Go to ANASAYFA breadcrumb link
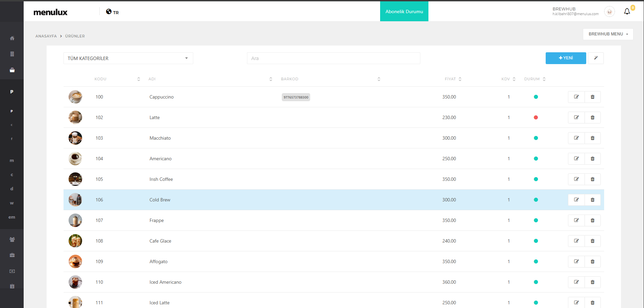The image size is (644, 308). [46, 36]
